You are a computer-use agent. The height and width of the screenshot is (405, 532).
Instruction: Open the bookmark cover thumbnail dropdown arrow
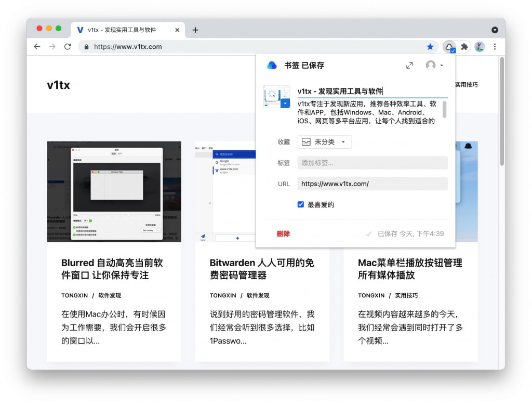(285, 103)
